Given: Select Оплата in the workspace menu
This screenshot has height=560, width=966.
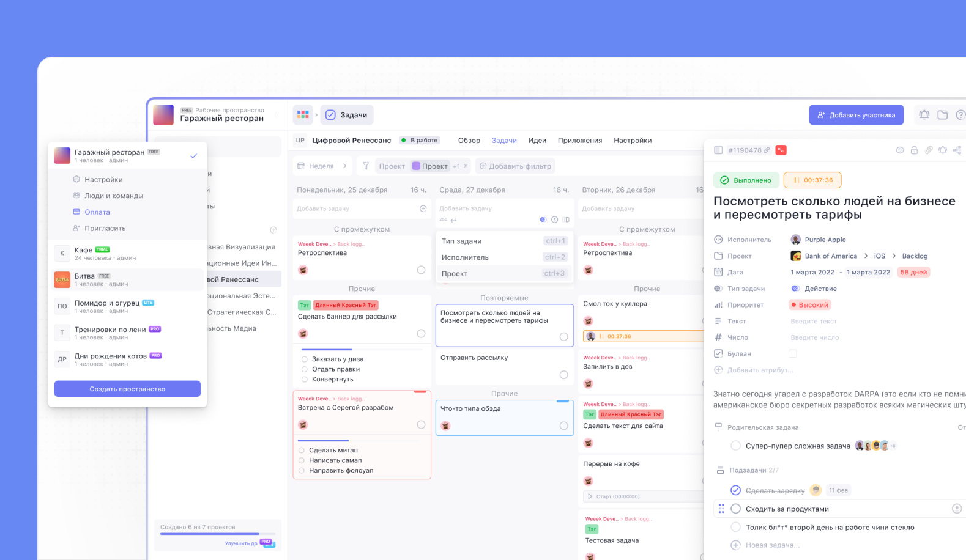Looking at the screenshot, I should pyautogui.click(x=97, y=212).
